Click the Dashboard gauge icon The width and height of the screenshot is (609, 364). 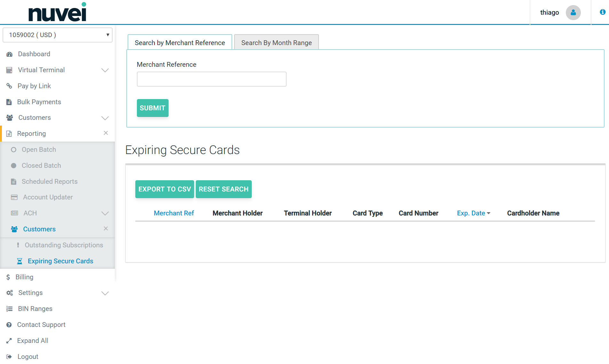pyautogui.click(x=9, y=54)
